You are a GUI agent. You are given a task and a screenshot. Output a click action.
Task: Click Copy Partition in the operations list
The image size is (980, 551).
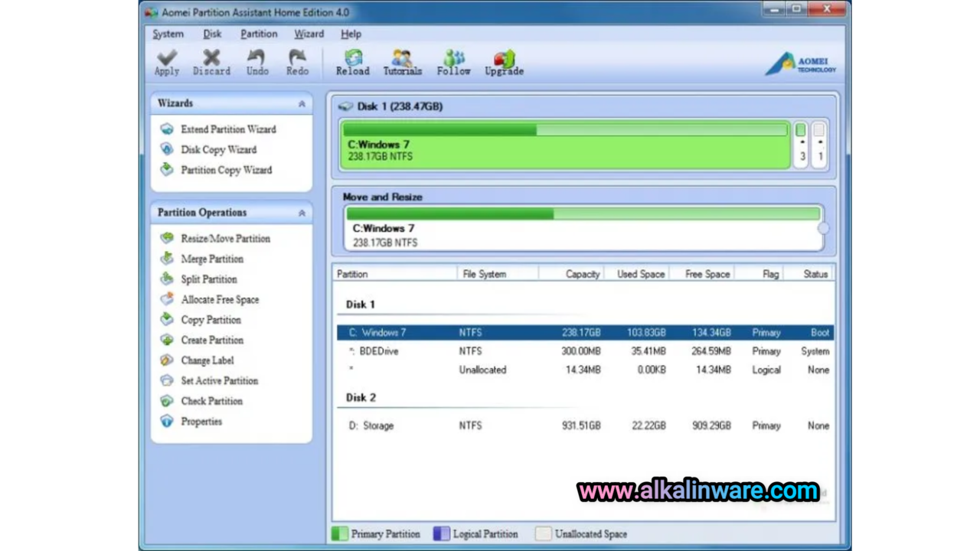coord(211,320)
